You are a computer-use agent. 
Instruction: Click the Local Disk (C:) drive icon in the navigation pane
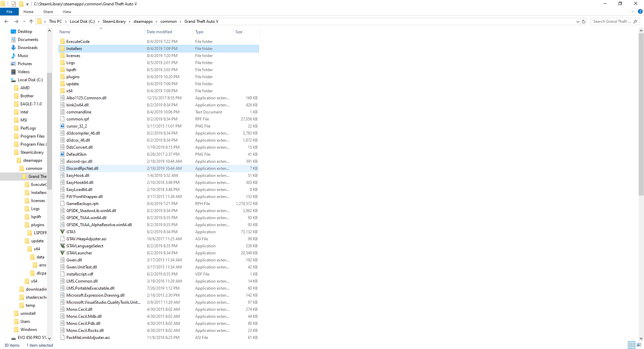point(13,80)
